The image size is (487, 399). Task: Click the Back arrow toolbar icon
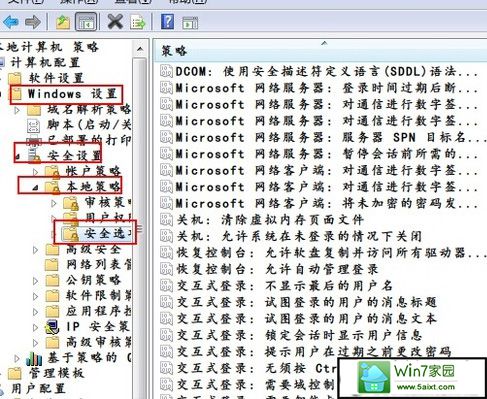(x=11, y=22)
